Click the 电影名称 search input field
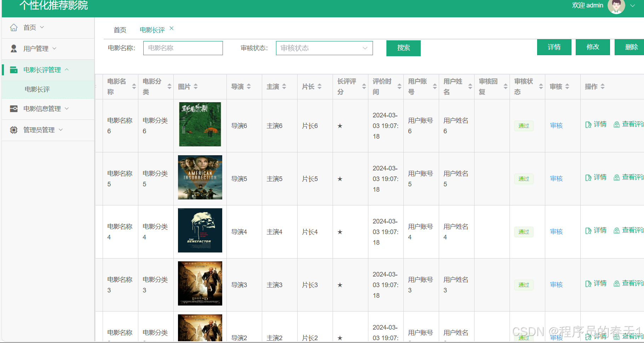Image resolution: width=644 pixels, height=343 pixels. point(183,48)
